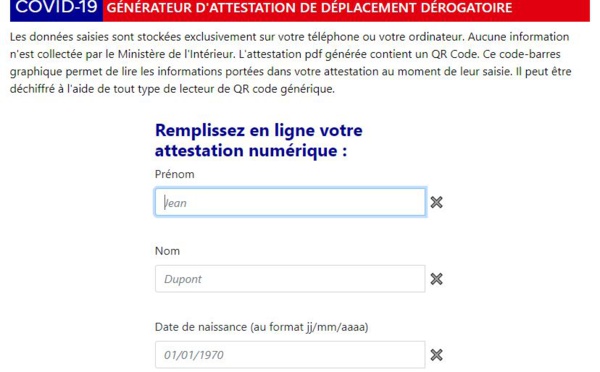Click the last notice line starting with déchiffré

[172, 89]
